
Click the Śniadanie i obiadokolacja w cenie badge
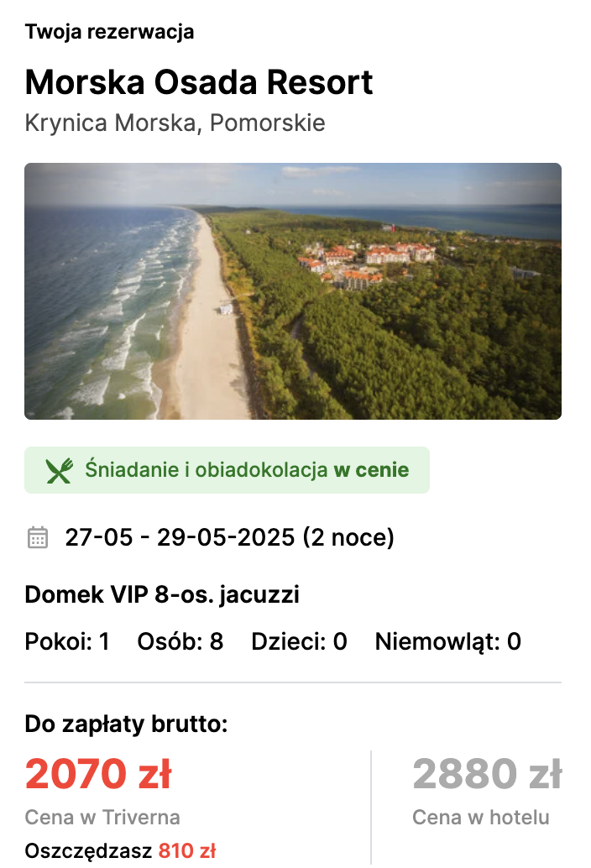point(227,470)
